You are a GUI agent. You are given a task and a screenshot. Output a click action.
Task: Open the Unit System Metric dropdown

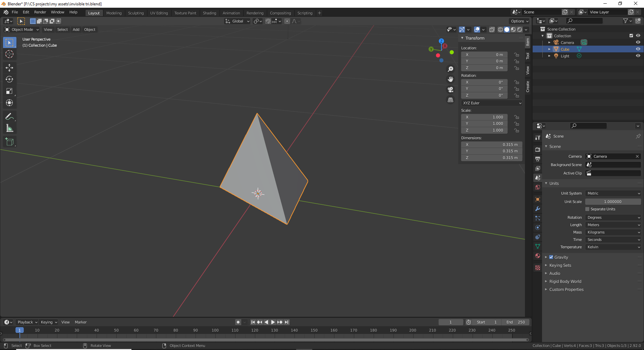pos(613,193)
